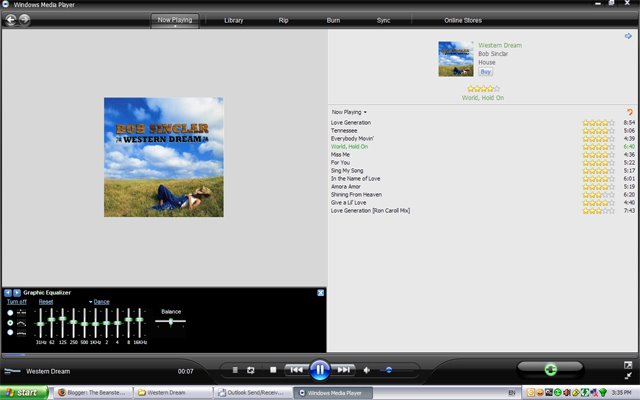The image size is (640, 400).
Task: Skip to the next track
Action: 343,370
